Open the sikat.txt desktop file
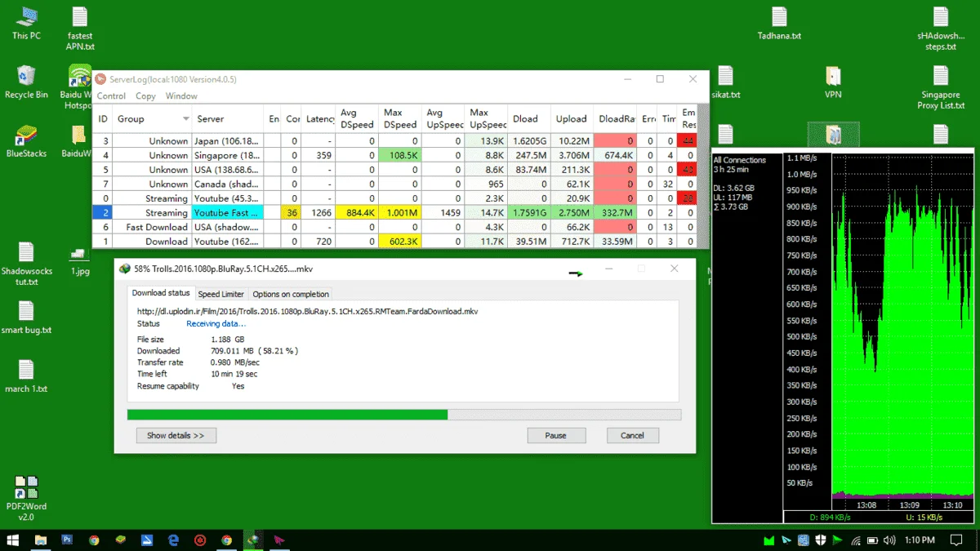 pyautogui.click(x=725, y=82)
